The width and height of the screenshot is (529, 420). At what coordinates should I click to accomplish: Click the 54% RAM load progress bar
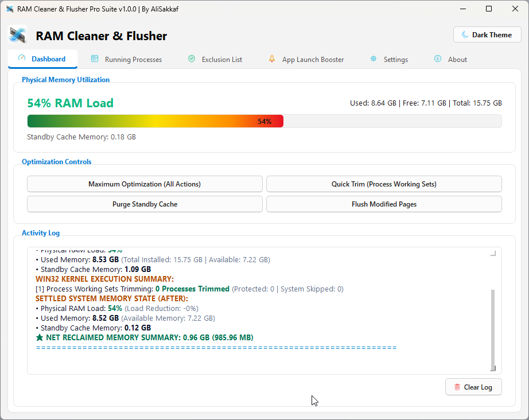coord(264,121)
